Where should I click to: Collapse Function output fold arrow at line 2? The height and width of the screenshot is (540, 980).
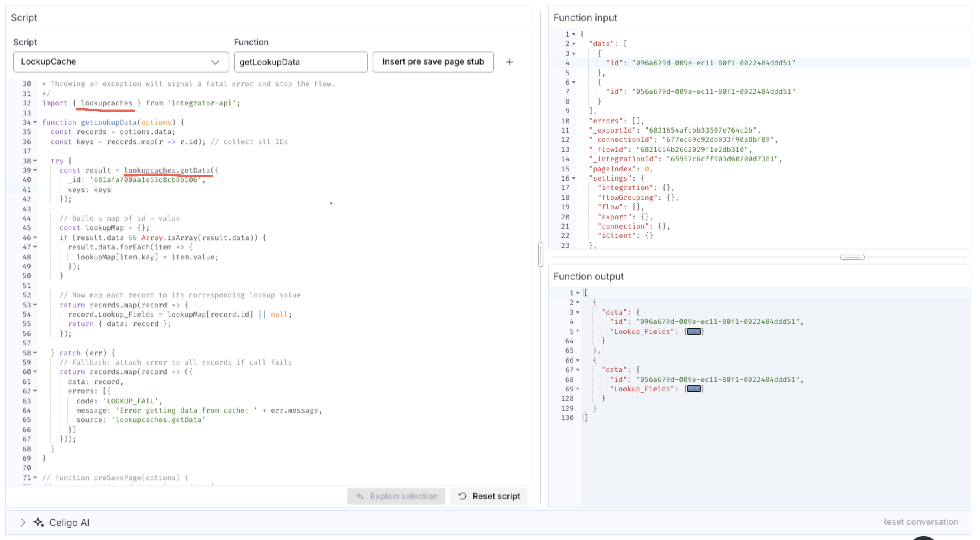coord(577,303)
